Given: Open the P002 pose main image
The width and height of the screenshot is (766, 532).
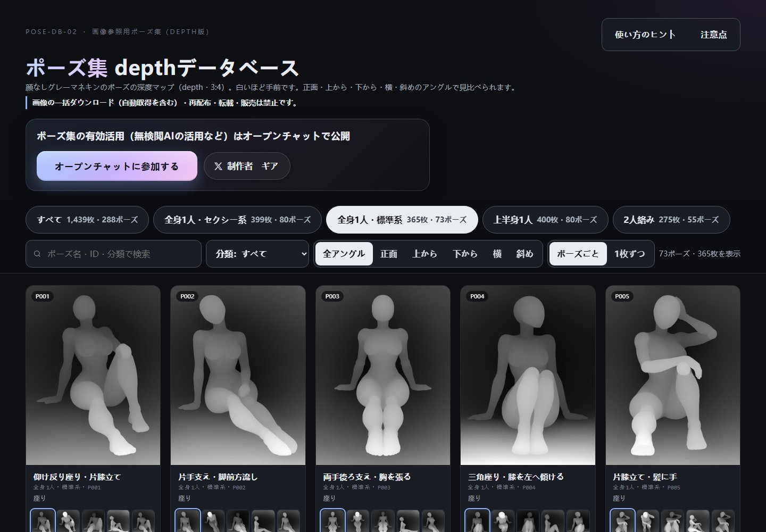Looking at the screenshot, I should click(238, 376).
